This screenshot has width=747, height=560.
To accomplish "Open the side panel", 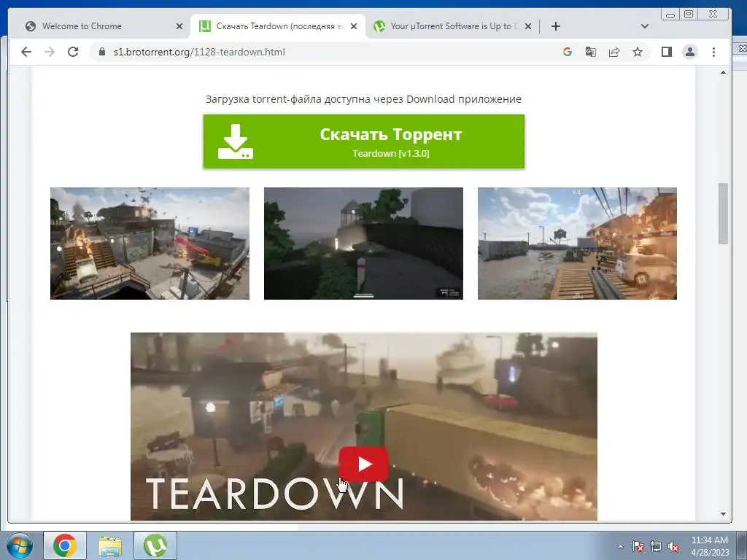I will 667,52.
